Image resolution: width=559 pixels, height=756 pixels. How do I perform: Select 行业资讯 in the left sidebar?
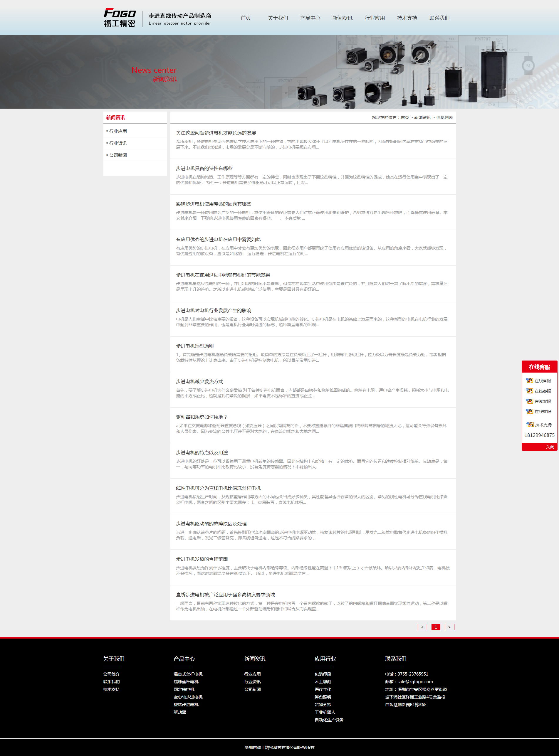pos(118,143)
